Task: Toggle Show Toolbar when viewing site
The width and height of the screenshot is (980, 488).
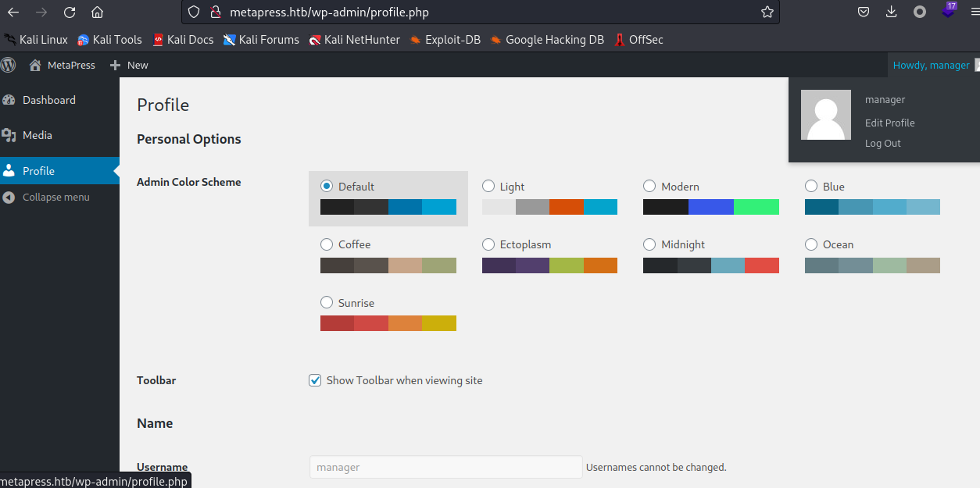Action: pyautogui.click(x=316, y=380)
